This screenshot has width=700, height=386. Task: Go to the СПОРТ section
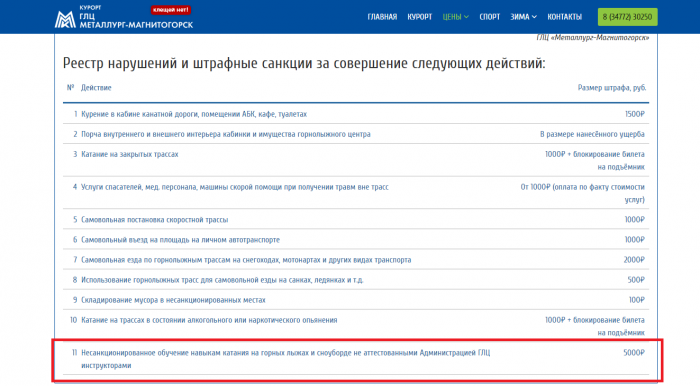tap(489, 17)
